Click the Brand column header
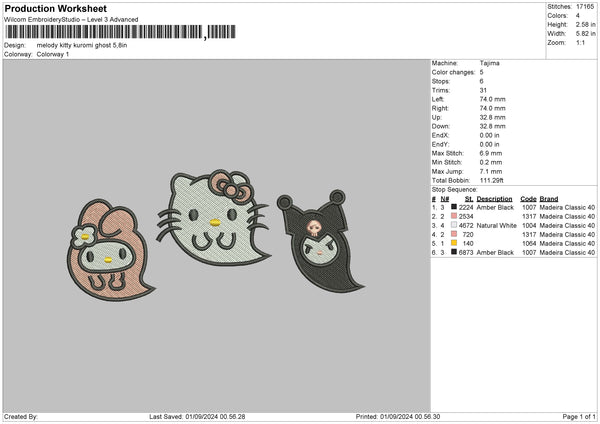The height and width of the screenshot is (424, 600). pos(549,199)
